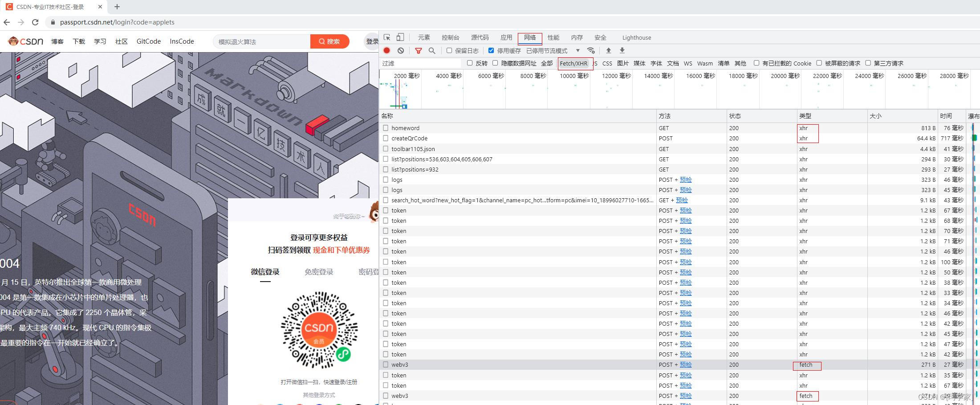View site info lock icon
The width and height of the screenshot is (980, 405).
pos(53,22)
